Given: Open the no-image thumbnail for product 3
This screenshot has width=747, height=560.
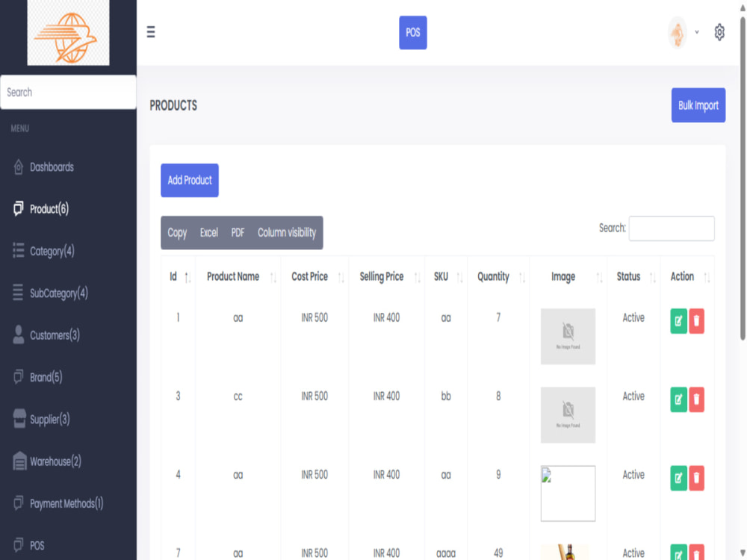Looking at the screenshot, I should [568, 414].
